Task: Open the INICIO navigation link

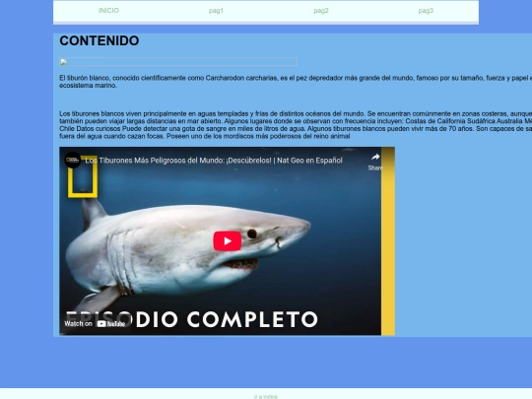Action: (108, 11)
